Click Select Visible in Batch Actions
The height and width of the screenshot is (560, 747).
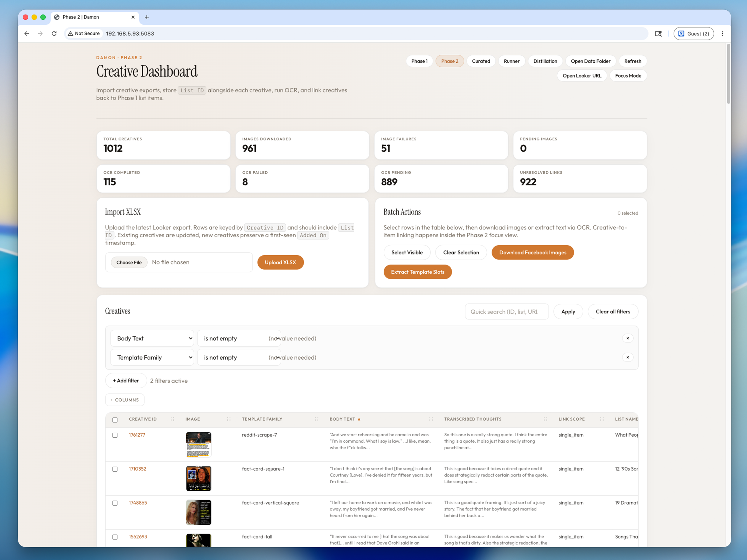coord(407,253)
